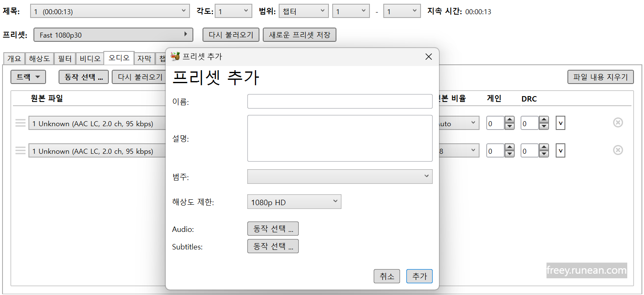644x295 pixels.
Task: Open the 범주 category dropdown in the dialog
Action: (x=340, y=176)
